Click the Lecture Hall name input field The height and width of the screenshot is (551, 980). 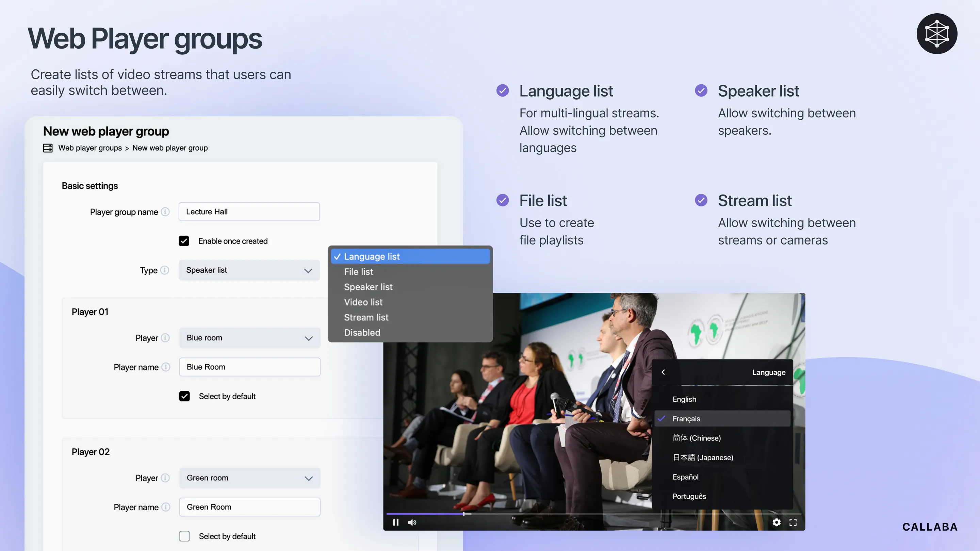point(249,212)
